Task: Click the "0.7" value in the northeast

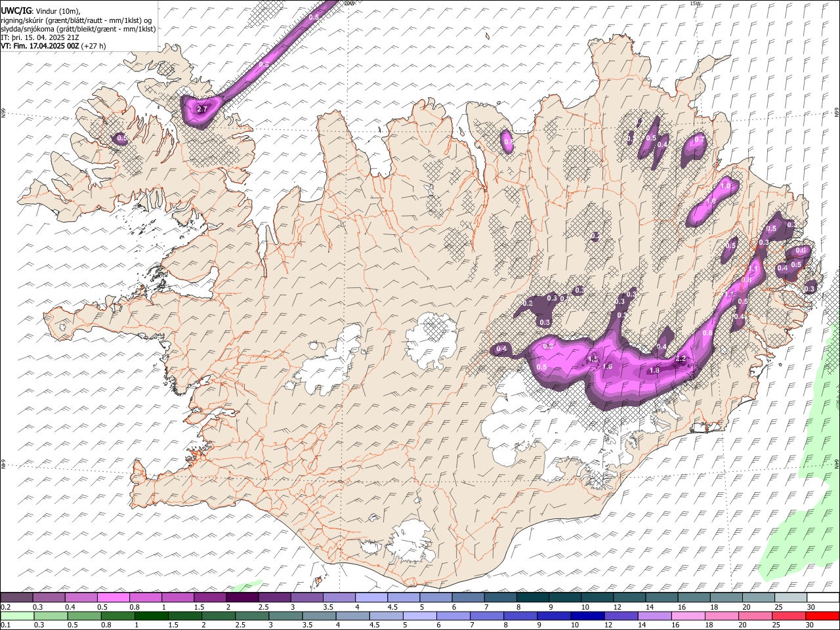Action: (x=700, y=140)
